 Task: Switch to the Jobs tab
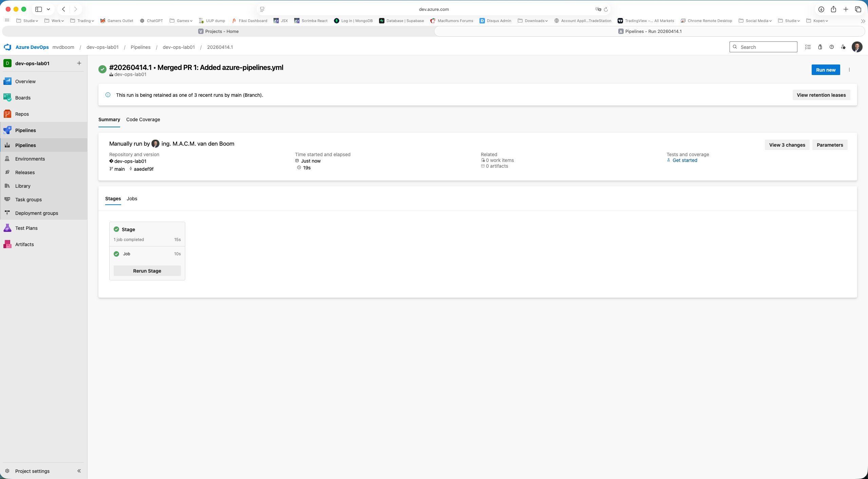click(x=132, y=199)
